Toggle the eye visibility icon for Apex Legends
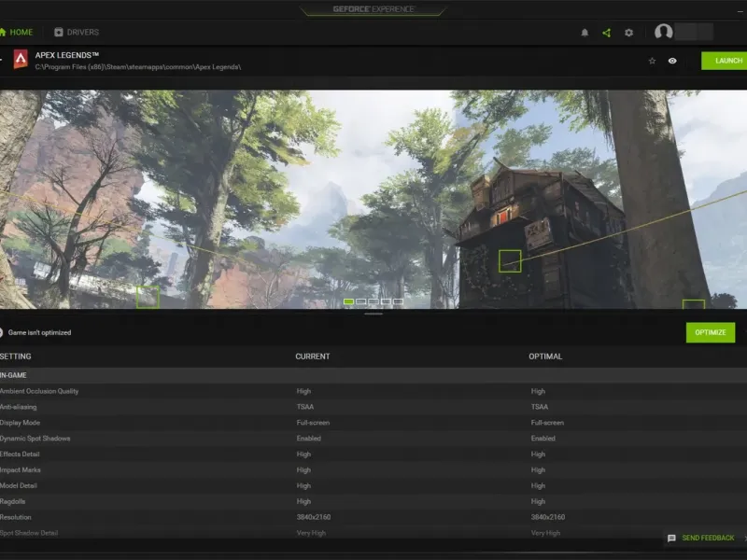The width and height of the screenshot is (747, 560). [x=672, y=61]
